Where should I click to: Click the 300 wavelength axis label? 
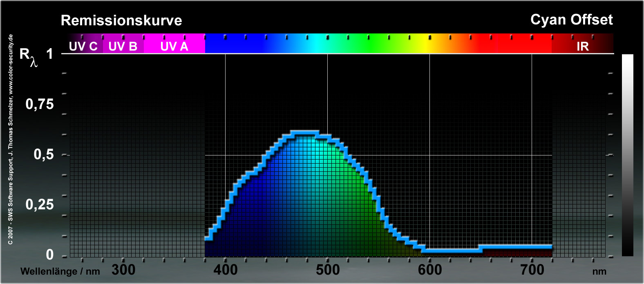click(x=123, y=270)
